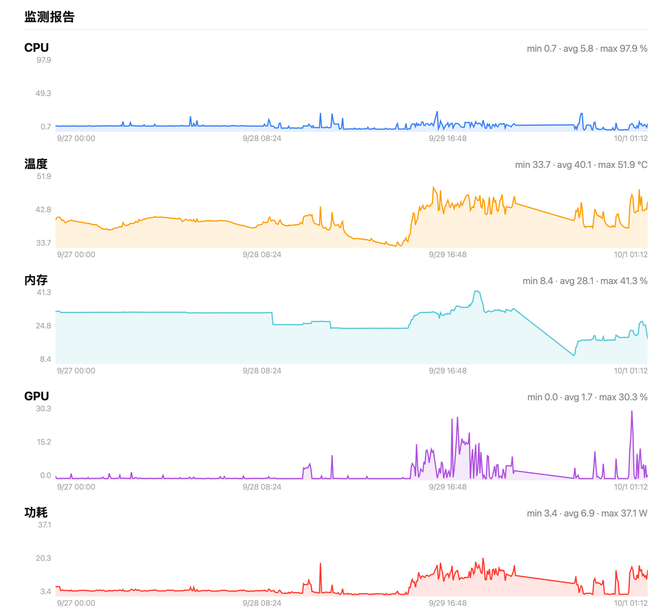Click y-axis label 20.3 on 功耗 chart
This screenshot has width=672, height=616.
[x=44, y=558]
